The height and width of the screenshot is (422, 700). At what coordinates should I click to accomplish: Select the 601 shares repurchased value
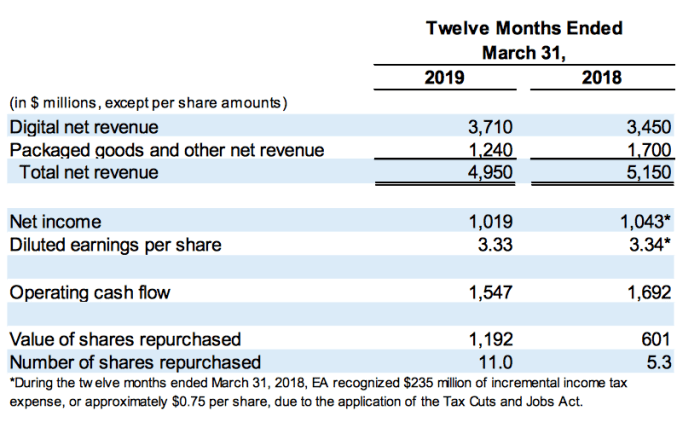[657, 340]
